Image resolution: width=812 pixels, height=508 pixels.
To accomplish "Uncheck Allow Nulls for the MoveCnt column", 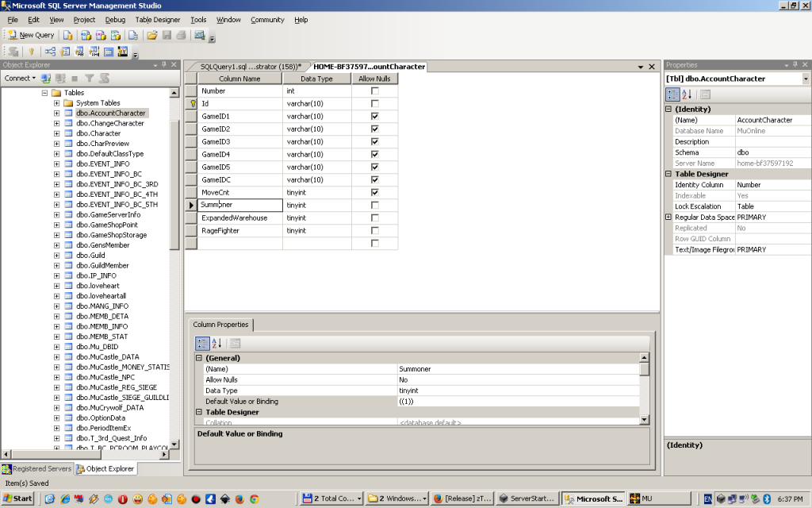I will [374, 192].
